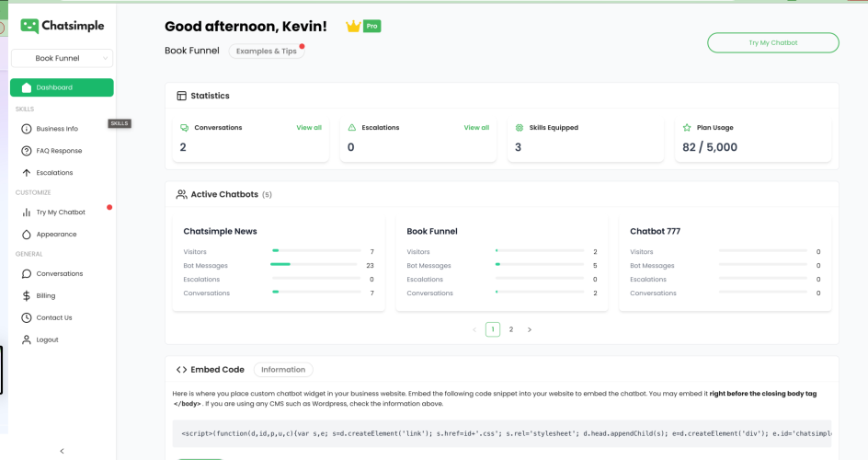Click the Appearance droplet icon
This screenshot has width=868, height=460.
26,235
